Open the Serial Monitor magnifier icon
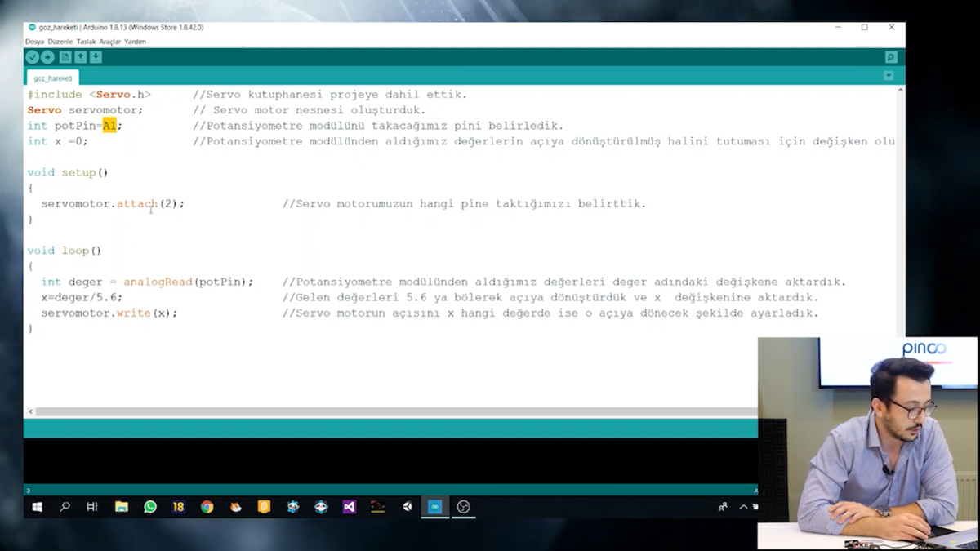The image size is (980, 551). coord(890,57)
